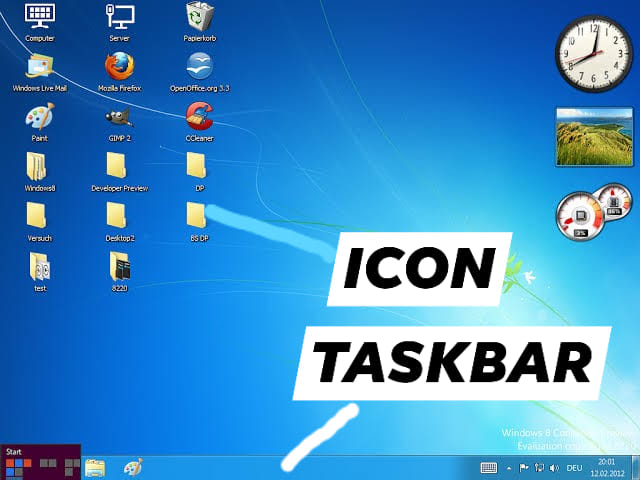Click the landscape slideshow gadget picture

594,137
